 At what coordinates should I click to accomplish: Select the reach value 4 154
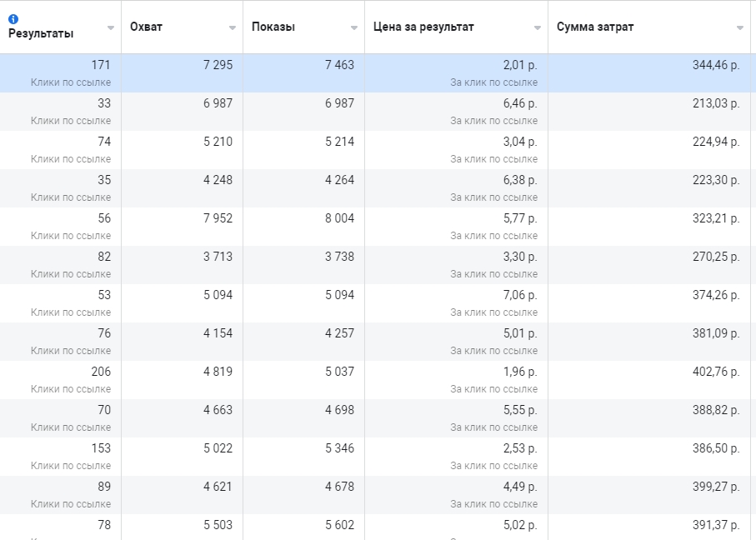pos(218,333)
